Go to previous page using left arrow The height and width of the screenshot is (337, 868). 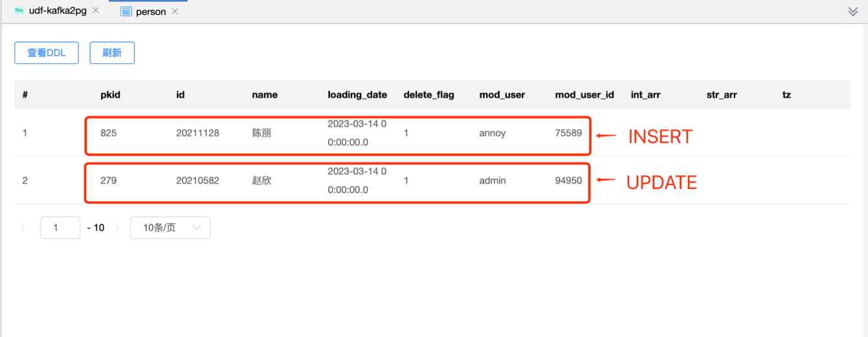click(24, 228)
